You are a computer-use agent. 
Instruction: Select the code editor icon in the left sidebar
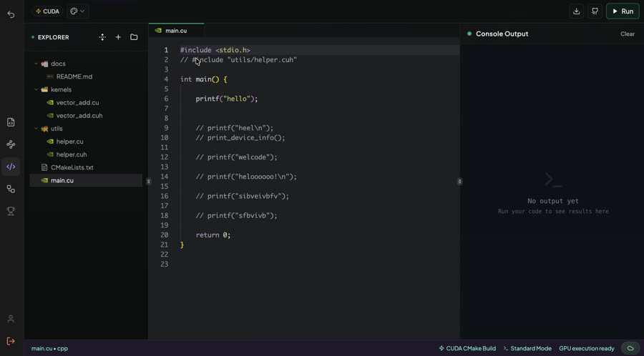tap(11, 167)
